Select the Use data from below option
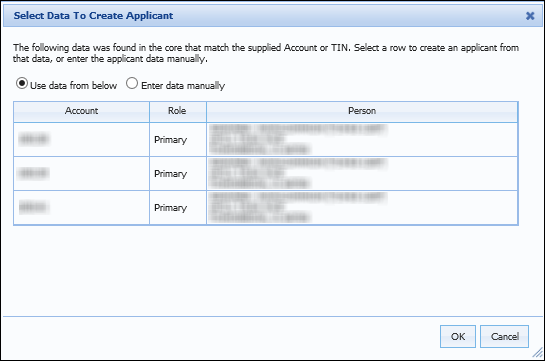The height and width of the screenshot is (361, 545). 22,83
